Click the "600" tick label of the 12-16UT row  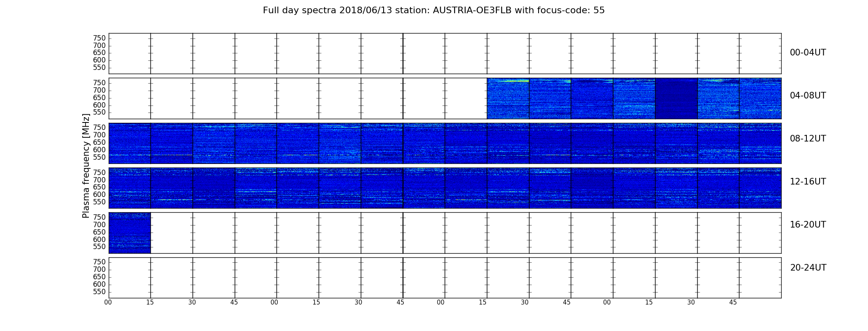(99, 194)
